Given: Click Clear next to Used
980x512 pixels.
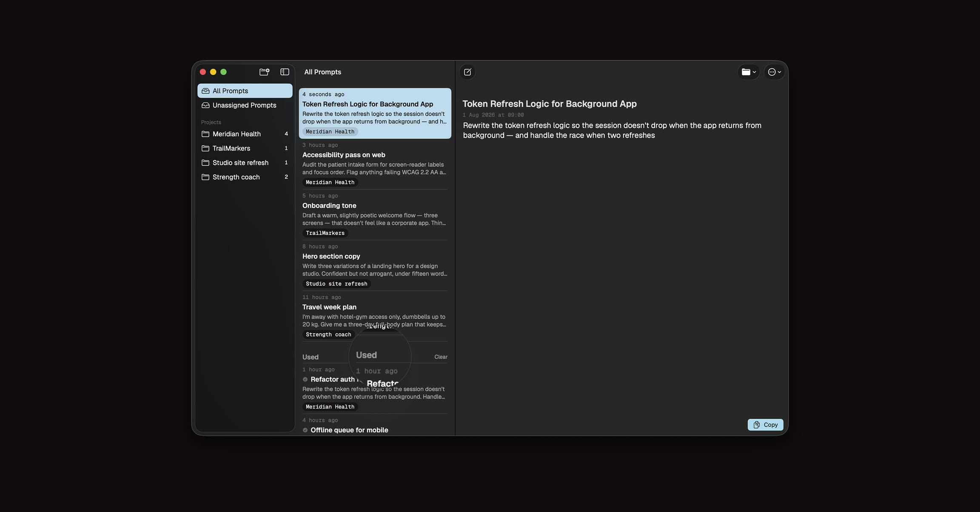Looking at the screenshot, I should click(441, 357).
